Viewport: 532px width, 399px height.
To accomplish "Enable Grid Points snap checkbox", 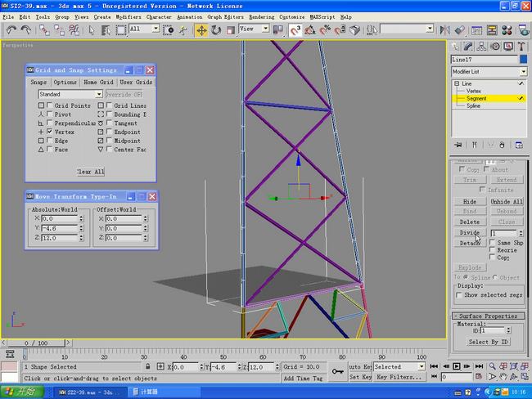I will tap(50, 105).
